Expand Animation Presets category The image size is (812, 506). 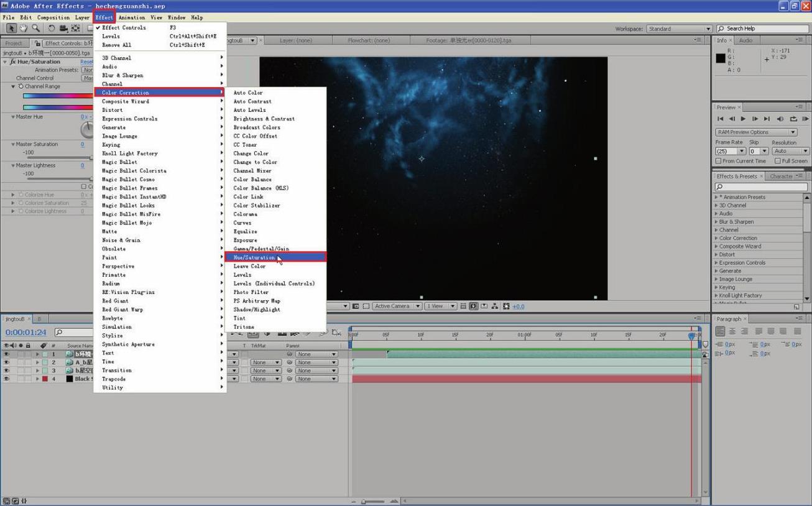click(716, 197)
